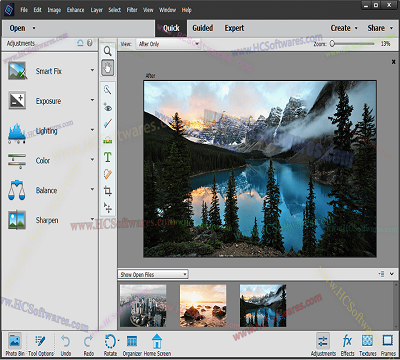Switch to the Expert mode tab

click(234, 28)
